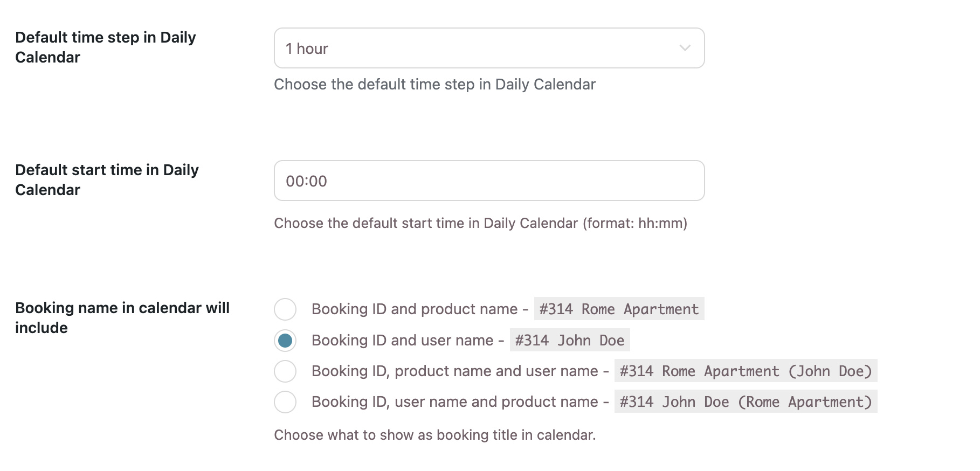Viewport: 980px width, 471px height.
Task: Click the "Booking ID and user name" option label
Action: click(x=402, y=341)
